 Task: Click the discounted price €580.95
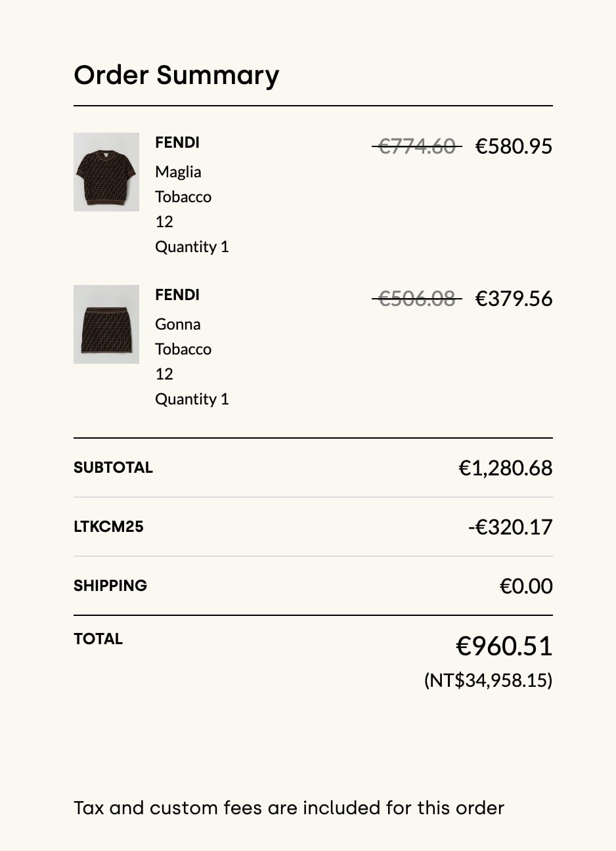point(514,146)
